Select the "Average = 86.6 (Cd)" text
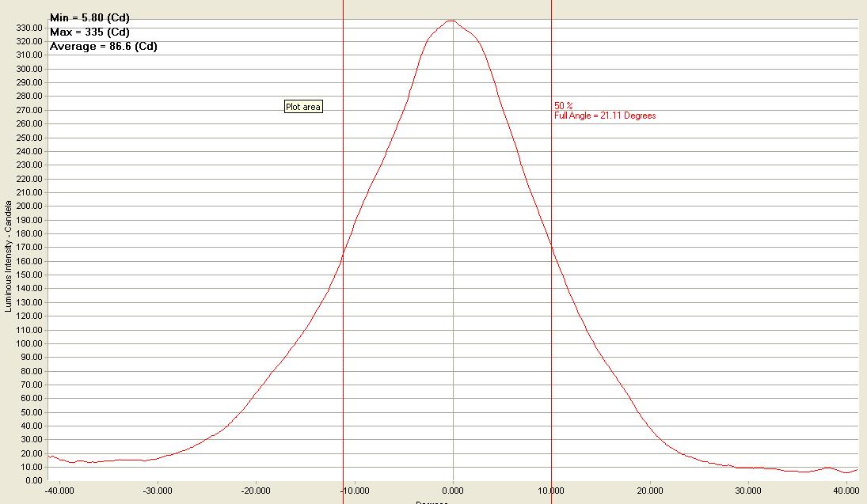The width and height of the screenshot is (867, 504). point(103,46)
